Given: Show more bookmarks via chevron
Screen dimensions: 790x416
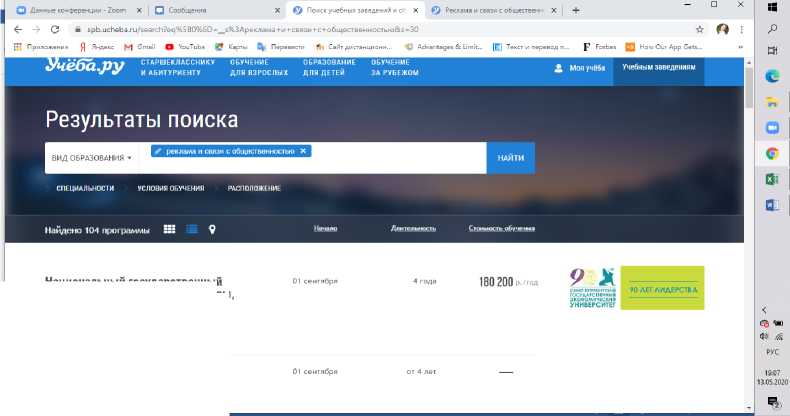Looking at the screenshot, I should (x=740, y=47).
